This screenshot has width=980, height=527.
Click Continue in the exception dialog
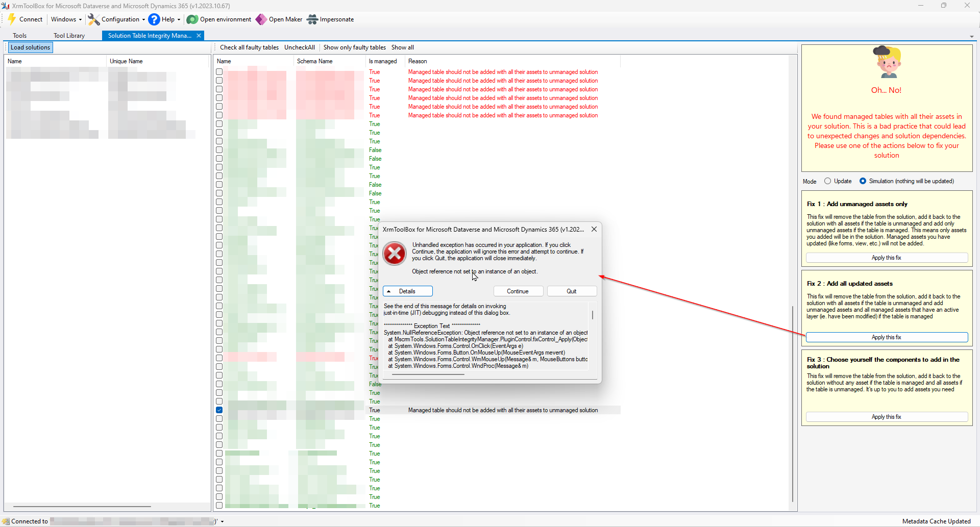click(518, 291)
